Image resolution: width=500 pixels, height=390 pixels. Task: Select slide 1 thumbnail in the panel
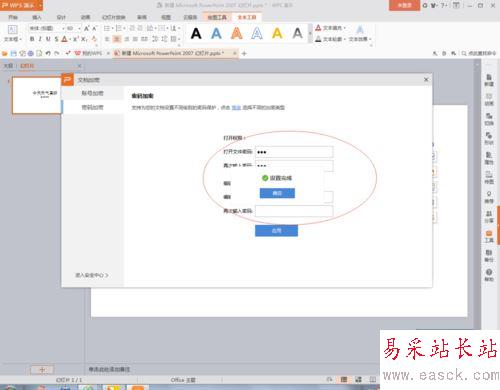point(37,95)
